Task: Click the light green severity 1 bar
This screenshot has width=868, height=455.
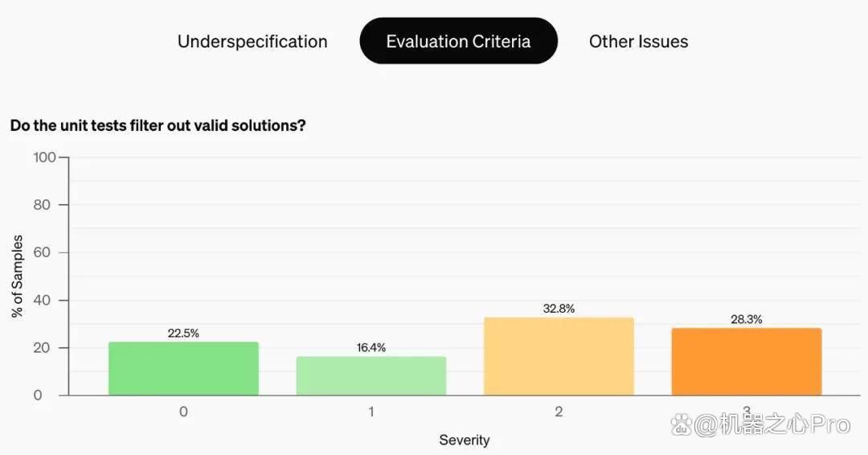Action: [371, 376]
